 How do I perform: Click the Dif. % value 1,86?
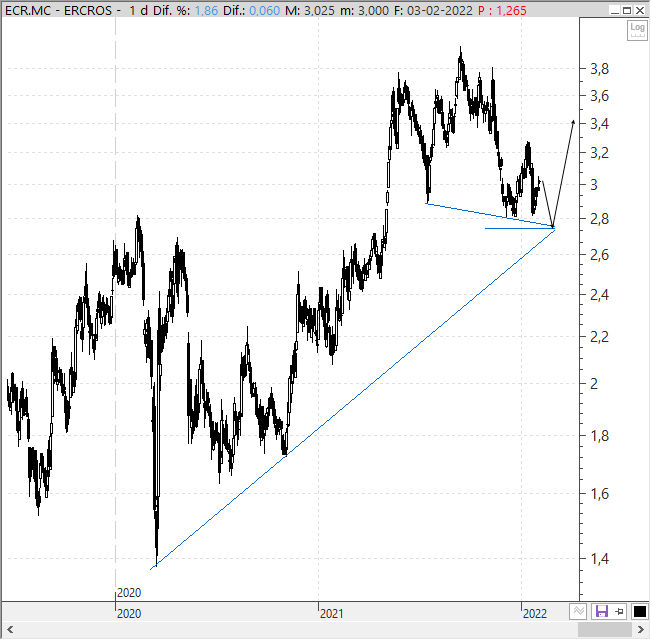[206, 10]
